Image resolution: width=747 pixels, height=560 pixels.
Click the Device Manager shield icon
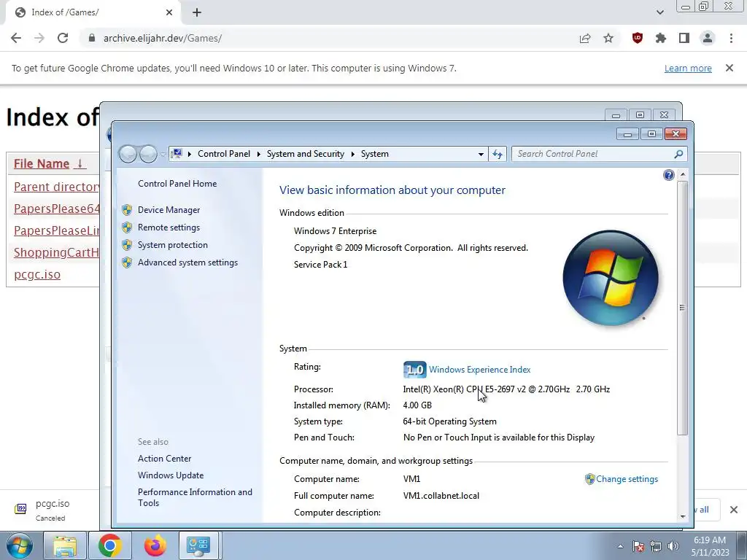pyautogui.click(x=127, y=210)
